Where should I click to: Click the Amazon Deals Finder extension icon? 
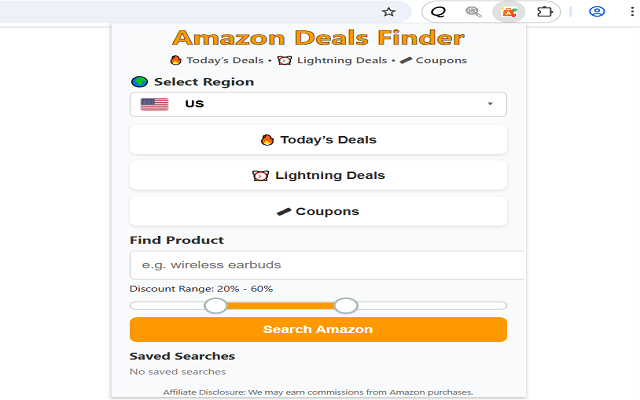(510, 12)
